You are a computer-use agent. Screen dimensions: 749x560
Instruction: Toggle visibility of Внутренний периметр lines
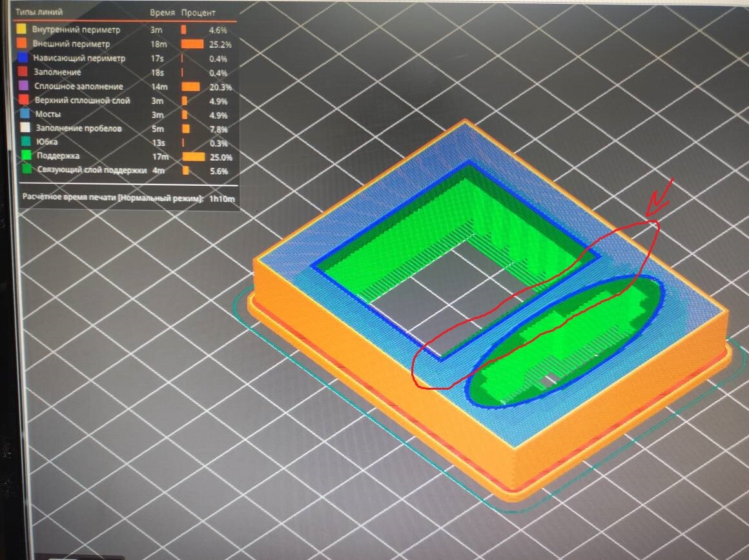(x=76, y=30)
